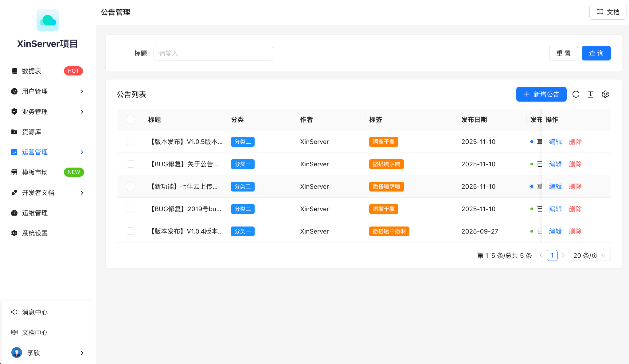Click the user avatar for 李欣

coord(17,353)
